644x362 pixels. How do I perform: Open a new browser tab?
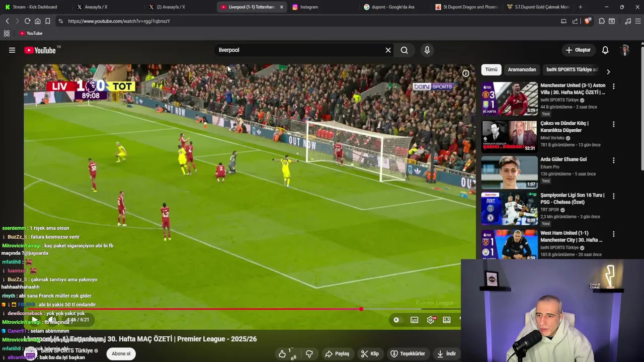580,7
